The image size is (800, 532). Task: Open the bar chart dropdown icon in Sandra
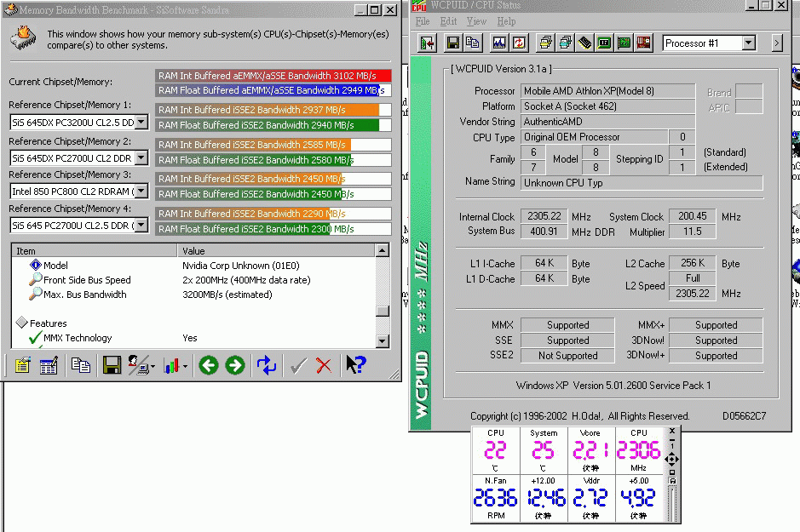(x=175, y=365)
